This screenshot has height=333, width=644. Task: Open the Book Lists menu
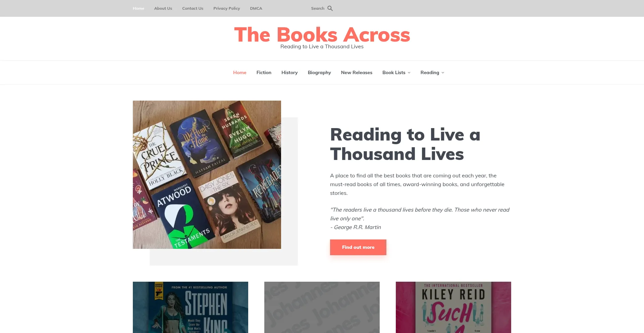pyautogui.click(x=394, y=72)
